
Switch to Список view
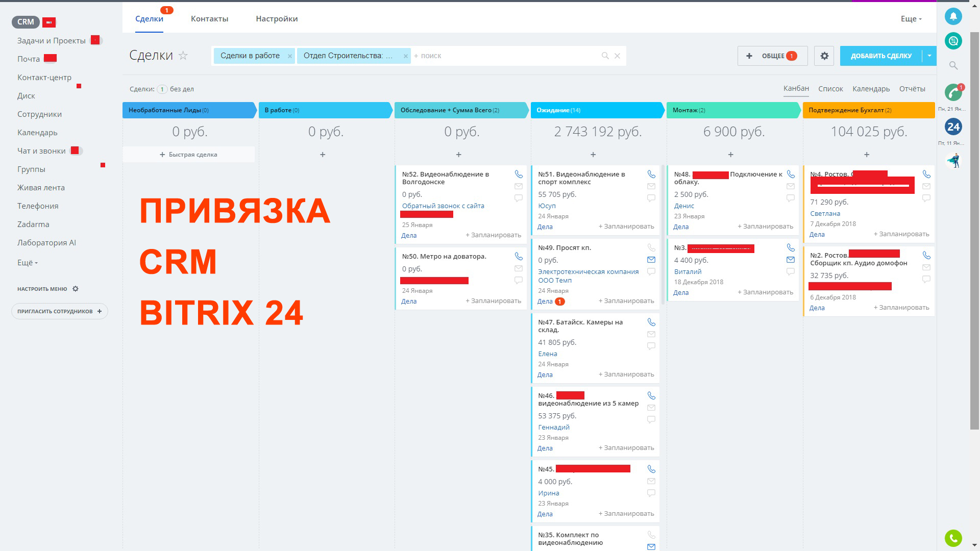point(830,89)
